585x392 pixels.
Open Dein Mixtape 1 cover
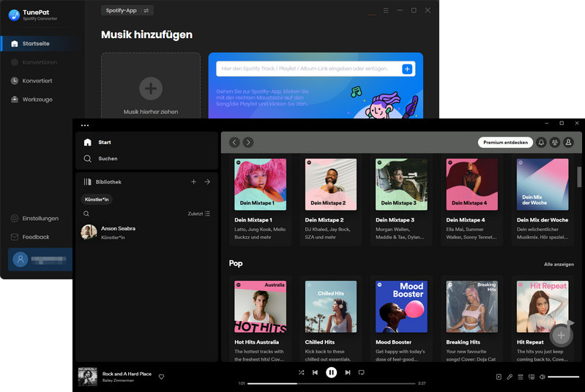[261, 184]
